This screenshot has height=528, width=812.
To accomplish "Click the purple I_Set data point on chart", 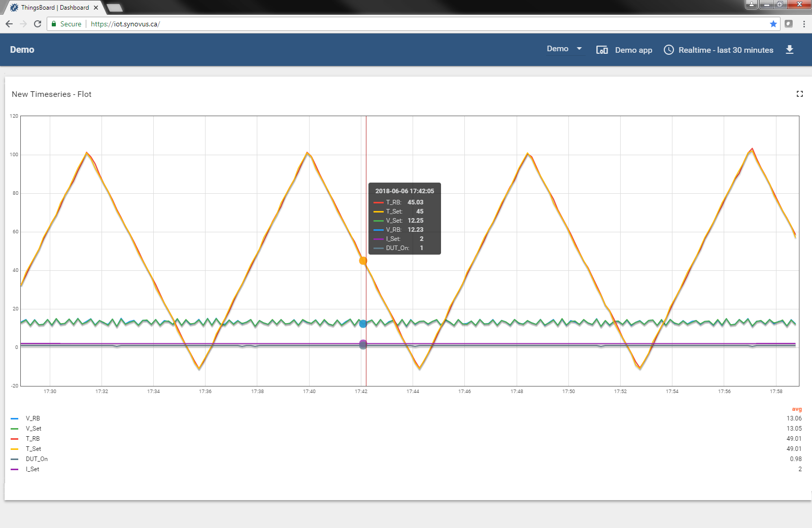I will click(363, 343).
